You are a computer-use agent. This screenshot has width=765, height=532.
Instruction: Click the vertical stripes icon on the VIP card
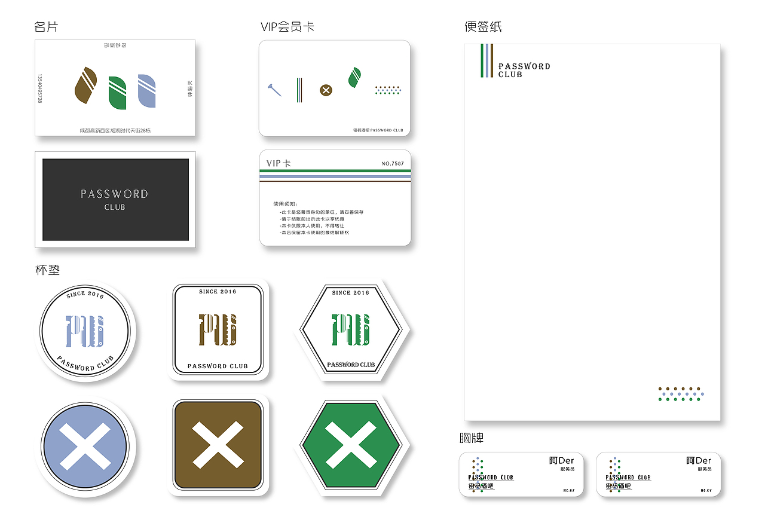[x=300, y=90]
